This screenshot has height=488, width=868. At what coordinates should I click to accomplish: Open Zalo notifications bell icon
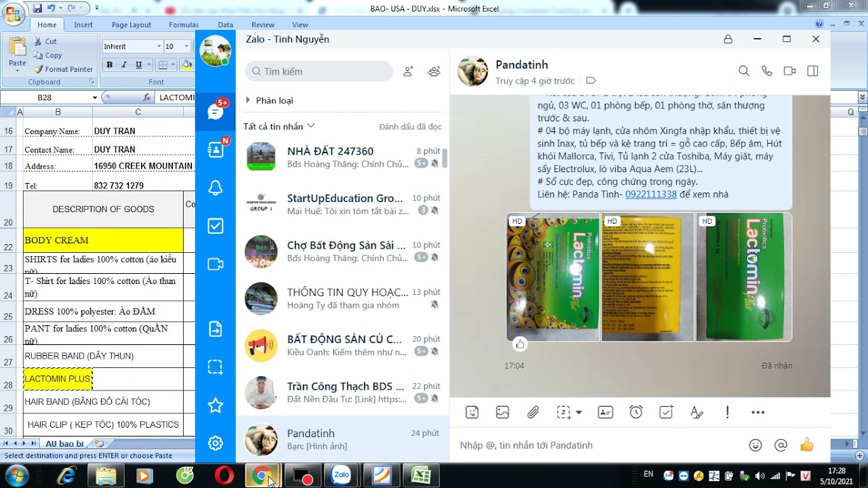216,188
